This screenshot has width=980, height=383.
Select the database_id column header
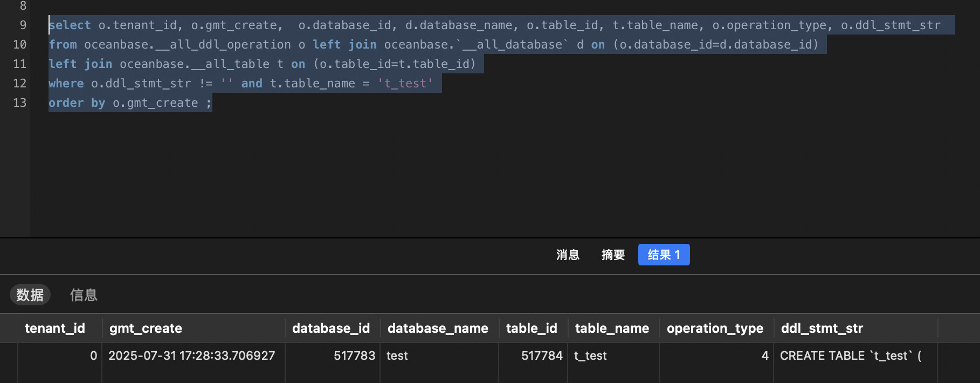(331, 329)
